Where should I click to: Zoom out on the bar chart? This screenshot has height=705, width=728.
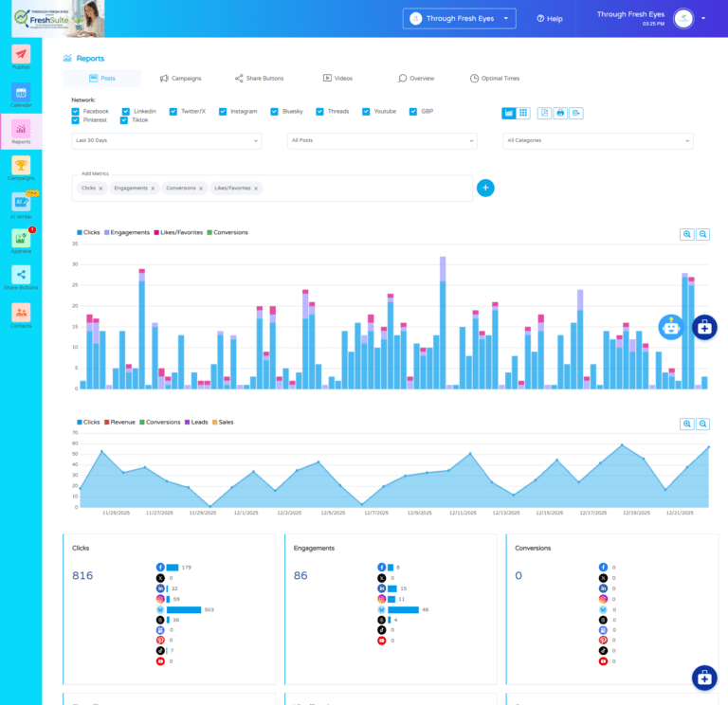[703, 234]
